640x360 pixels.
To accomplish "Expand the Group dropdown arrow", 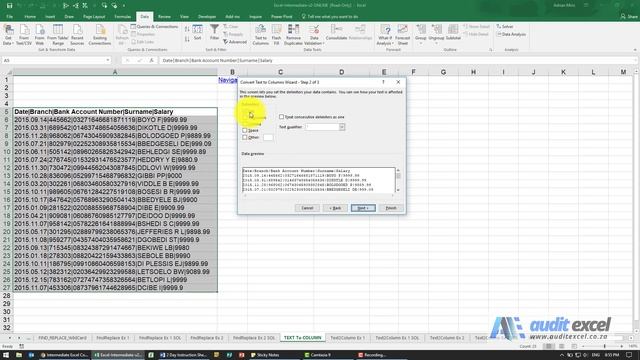I will coord(421,43).
